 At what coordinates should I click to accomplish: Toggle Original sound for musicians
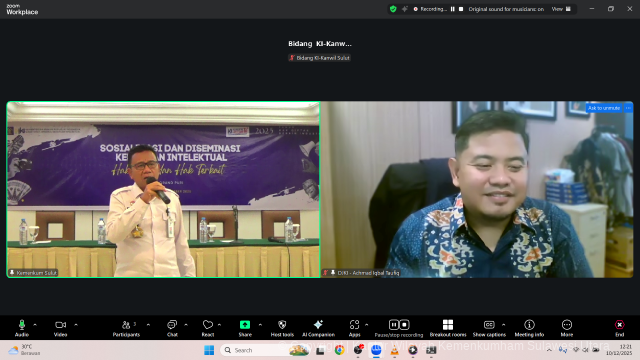[506, 9]
